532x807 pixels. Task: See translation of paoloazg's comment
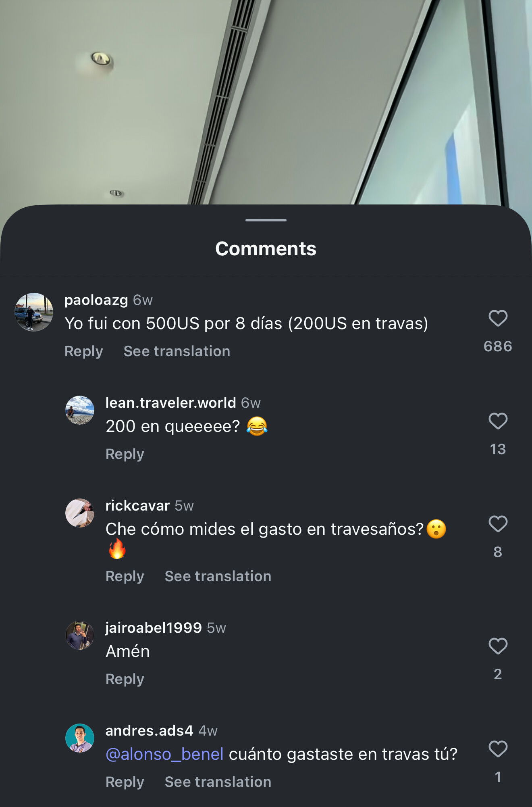tap(177, 351)
